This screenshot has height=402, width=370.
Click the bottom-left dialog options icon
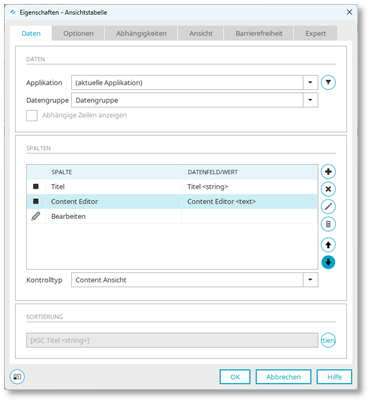click(x=17, y=377)
